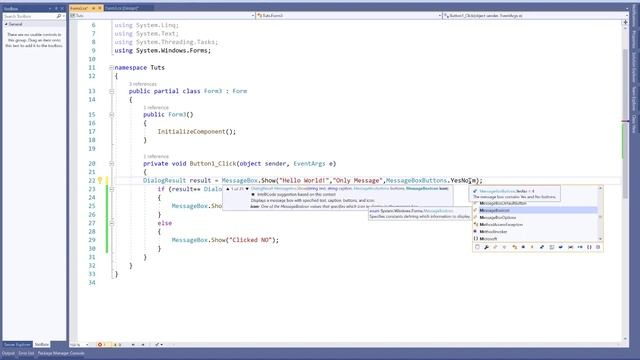
Task: Switch to the Form3.cs code tab
Action: point(79,8)
